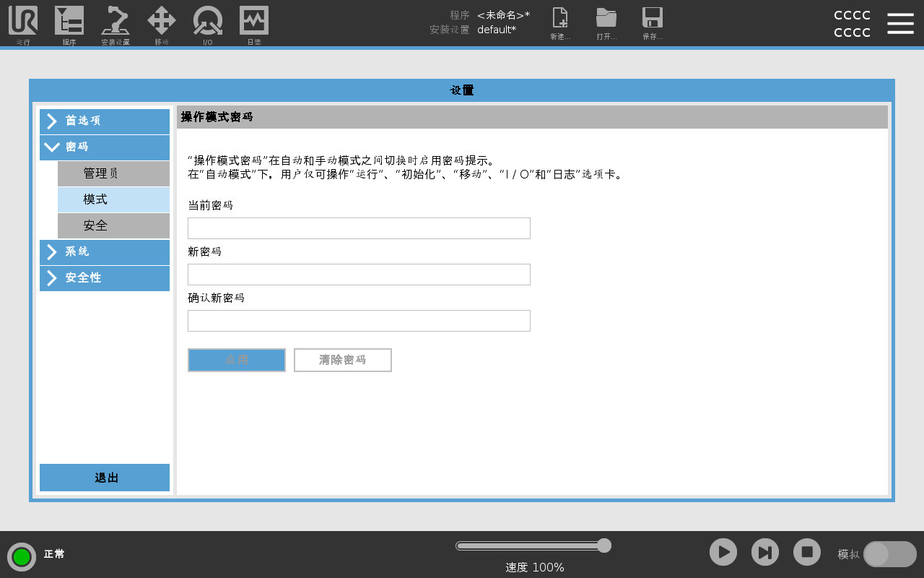924x578 pixels.
Task: Click the Clear Password (清除密码) button
Action: (343, 360)
